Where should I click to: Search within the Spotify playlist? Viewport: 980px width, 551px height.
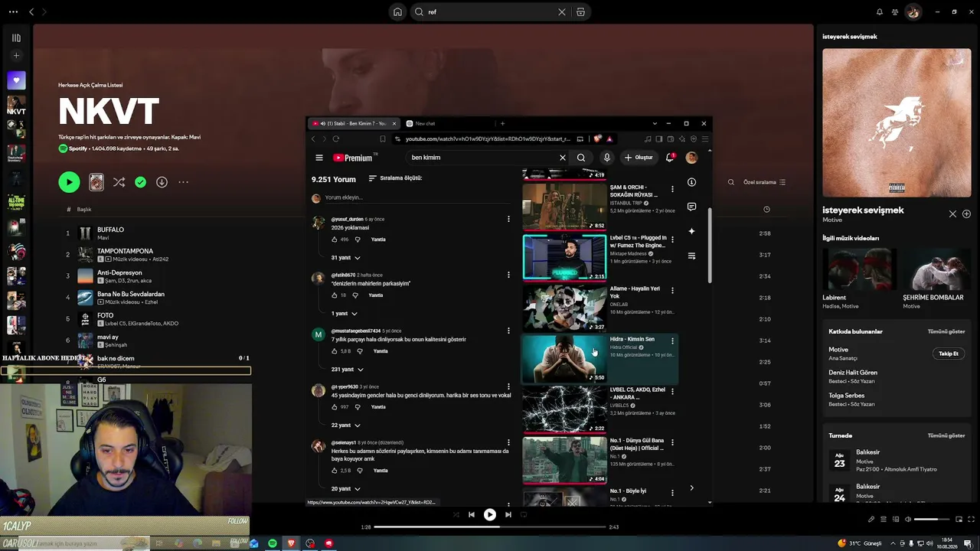click(x=731, y=182)
